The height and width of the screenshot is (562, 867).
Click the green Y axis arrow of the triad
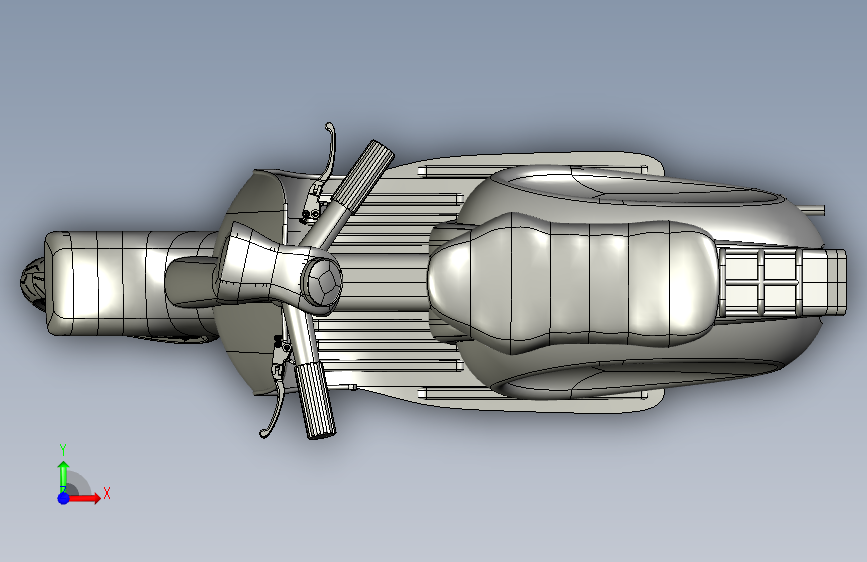pyautogui.click(x=64, y=477)
